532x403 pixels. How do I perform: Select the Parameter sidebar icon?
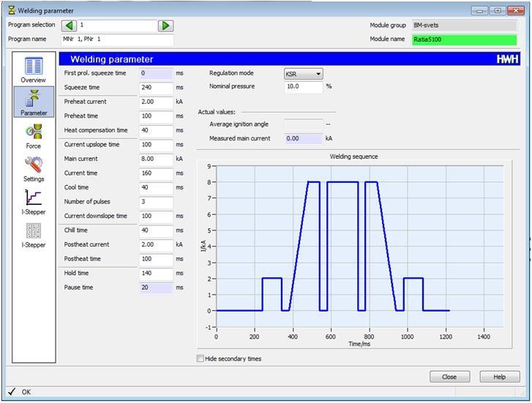tap(34, 102)
